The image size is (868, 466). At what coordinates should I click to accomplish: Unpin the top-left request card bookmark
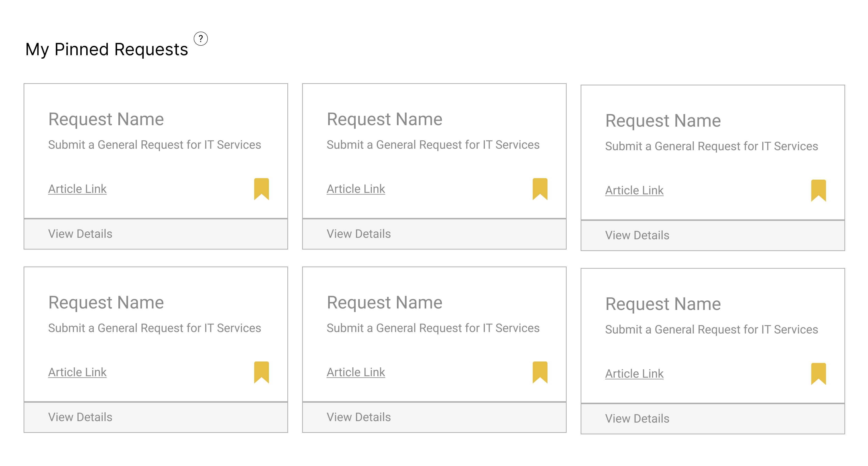coord(262,189)
